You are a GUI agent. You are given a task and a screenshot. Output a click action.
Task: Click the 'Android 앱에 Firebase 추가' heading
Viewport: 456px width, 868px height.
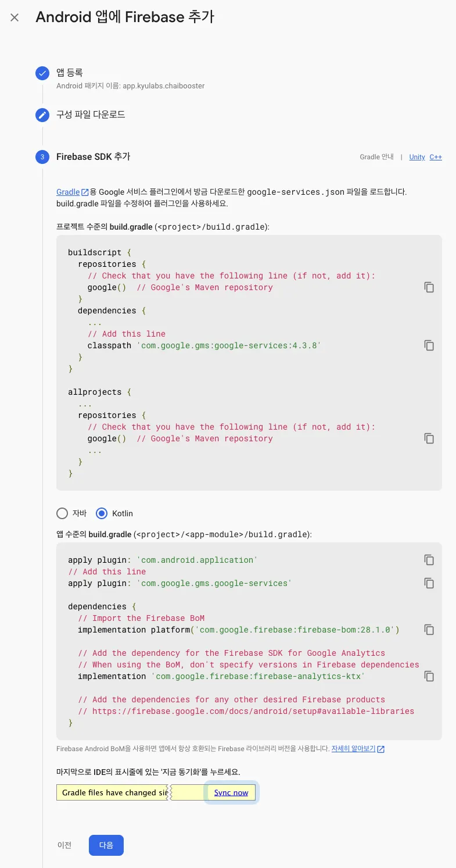[x=125, y=17]
